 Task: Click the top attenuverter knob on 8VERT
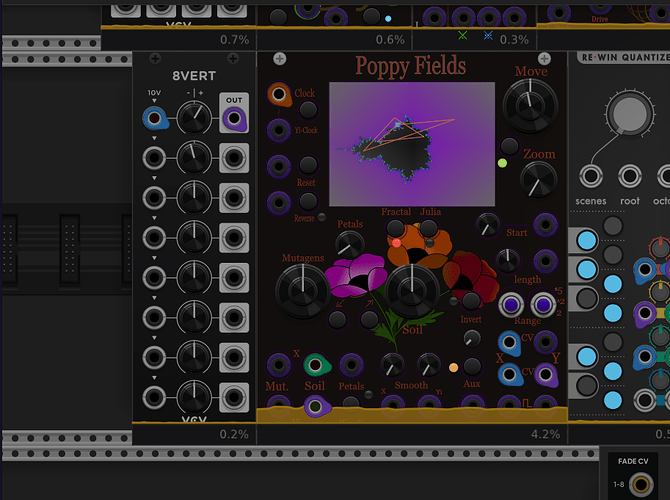coord(194,120)
